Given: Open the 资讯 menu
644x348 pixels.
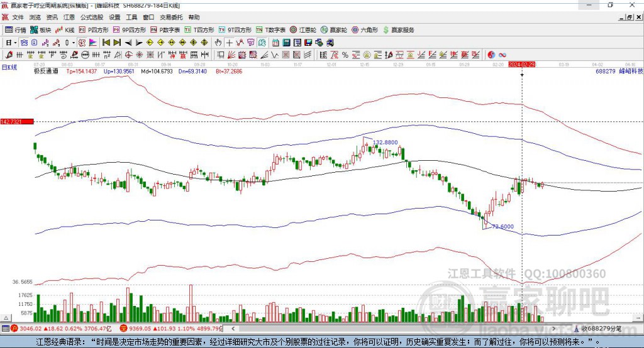Looking at the screenshot, I should pyautogui.click(x=52, y=17).
